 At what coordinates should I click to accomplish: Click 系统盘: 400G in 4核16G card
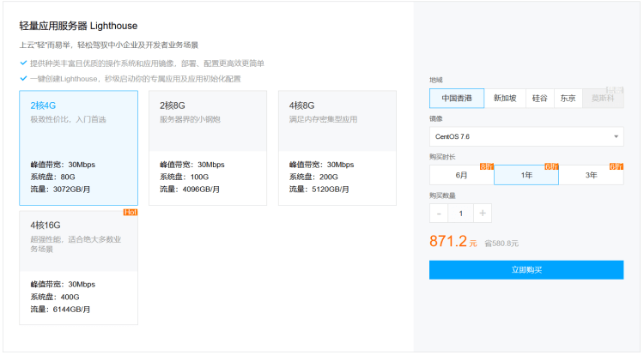tap(55, 297)
